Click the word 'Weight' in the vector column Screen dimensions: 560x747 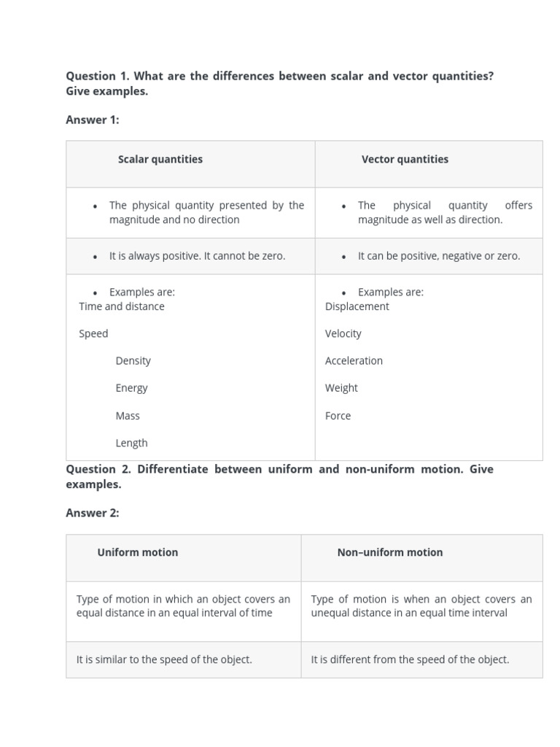click(341, 388)
